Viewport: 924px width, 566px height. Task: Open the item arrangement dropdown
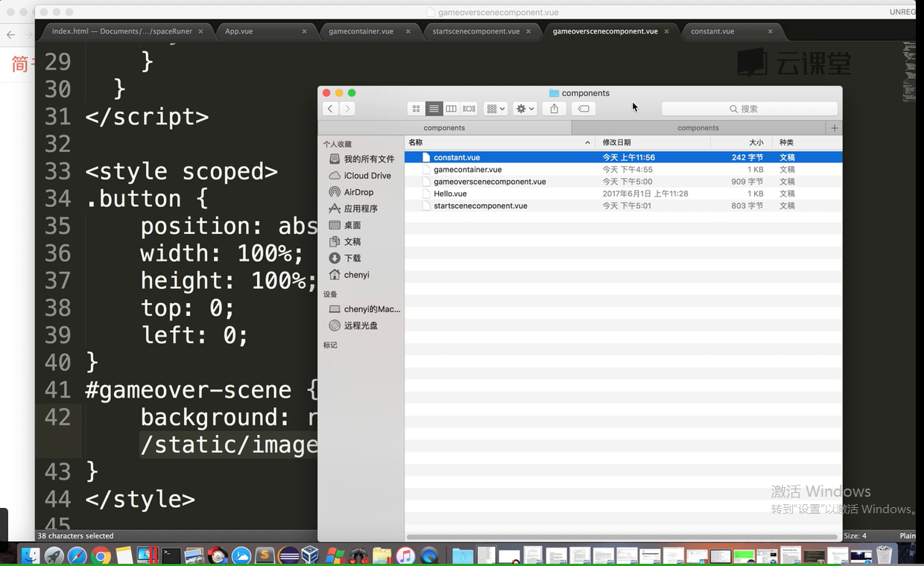point(496,109)
